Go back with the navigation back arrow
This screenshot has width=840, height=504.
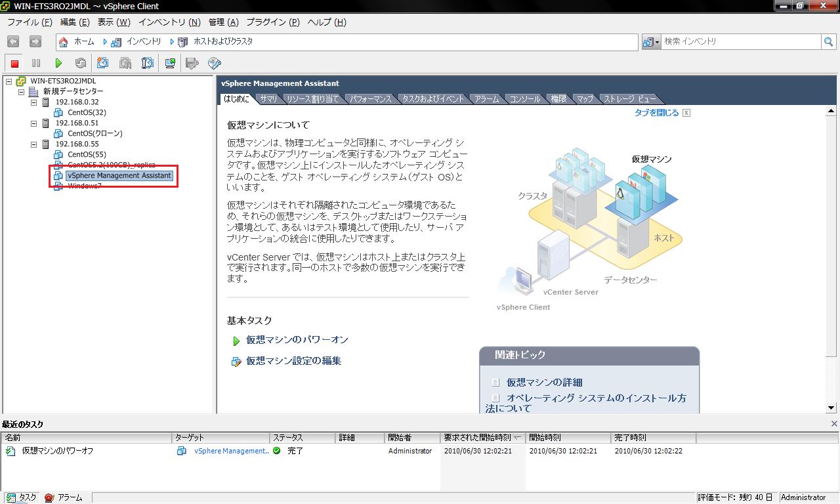click(x=13, y=41)
